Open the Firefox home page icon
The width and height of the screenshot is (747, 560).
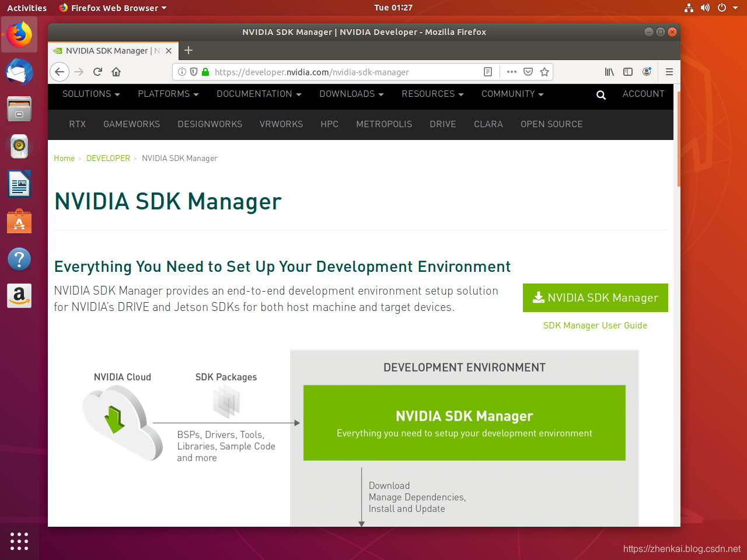(116, 72)
